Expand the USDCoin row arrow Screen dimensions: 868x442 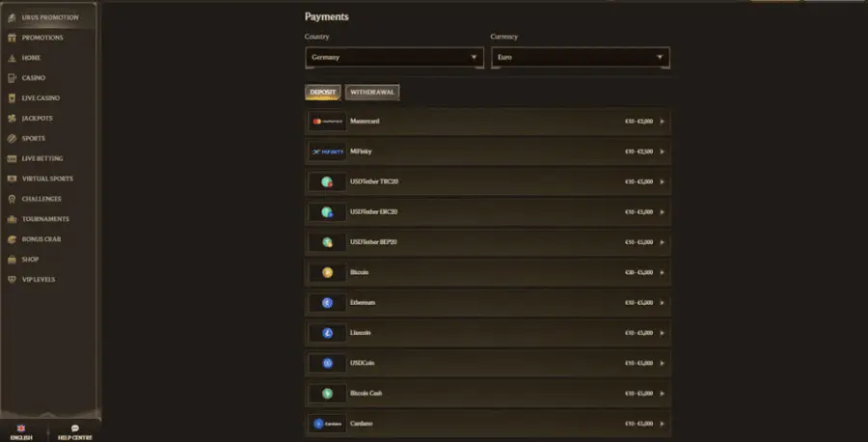pyautogui.click(x=662, y=364)
